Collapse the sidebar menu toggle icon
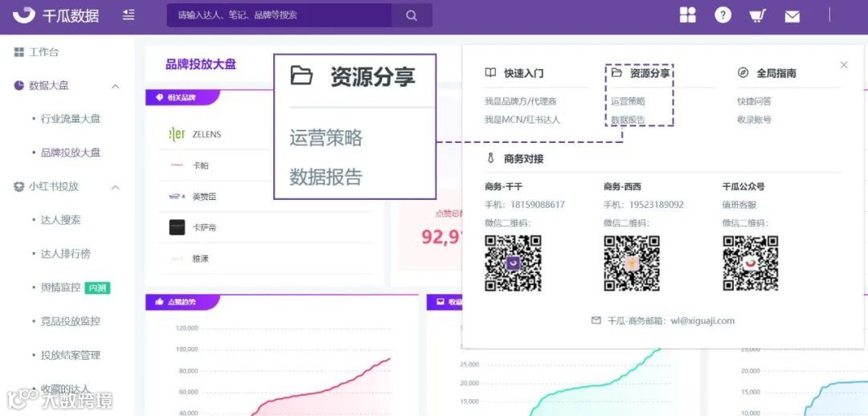Image resolution: width=868 pixels, height=416 pixels. coord(129,15)
